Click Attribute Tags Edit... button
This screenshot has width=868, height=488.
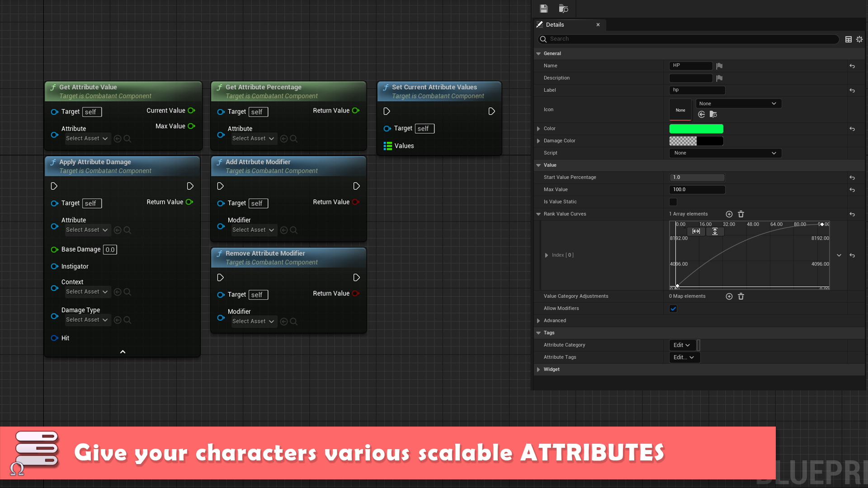[x=684, y=357]
